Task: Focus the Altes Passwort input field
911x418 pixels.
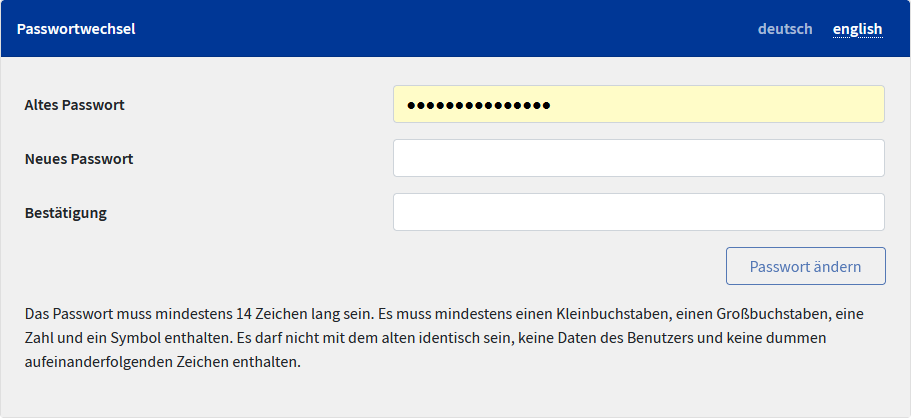Action: [x=638, y=104]
